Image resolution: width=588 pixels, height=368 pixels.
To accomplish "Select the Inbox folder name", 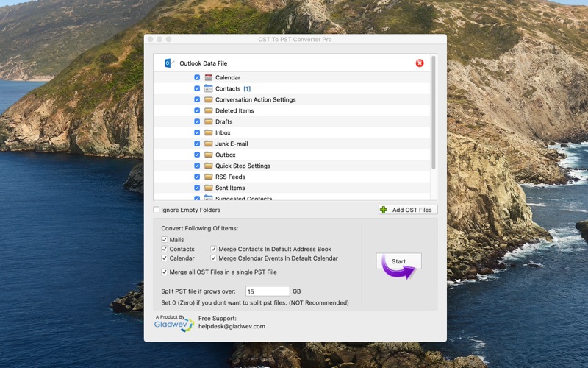I will pos(223,132).
